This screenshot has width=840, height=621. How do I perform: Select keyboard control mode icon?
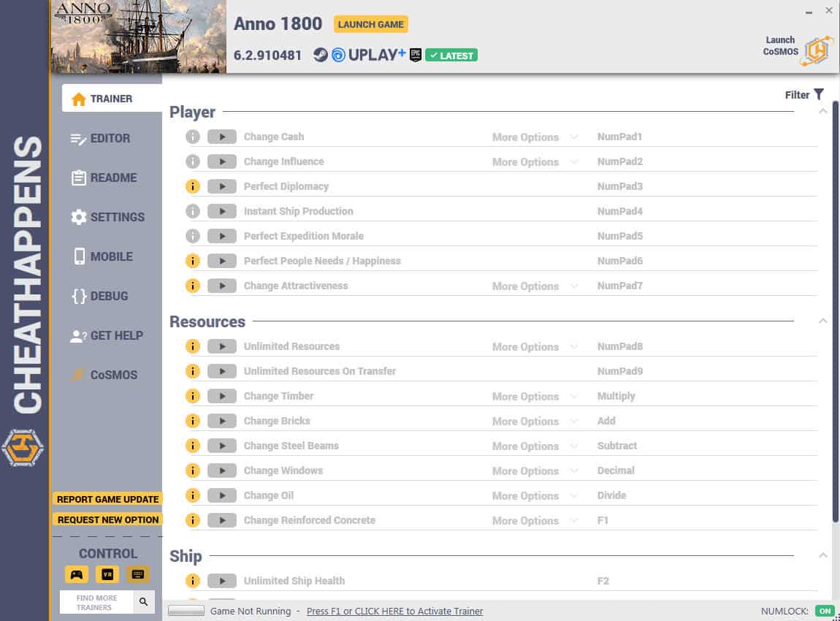click(x=137, y=574)
